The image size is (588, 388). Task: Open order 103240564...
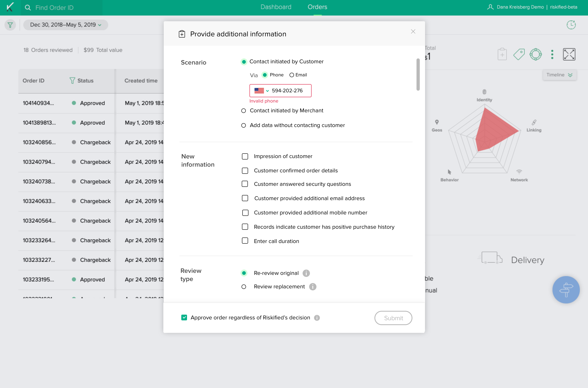pyautogui.click(x=39, y=221)
